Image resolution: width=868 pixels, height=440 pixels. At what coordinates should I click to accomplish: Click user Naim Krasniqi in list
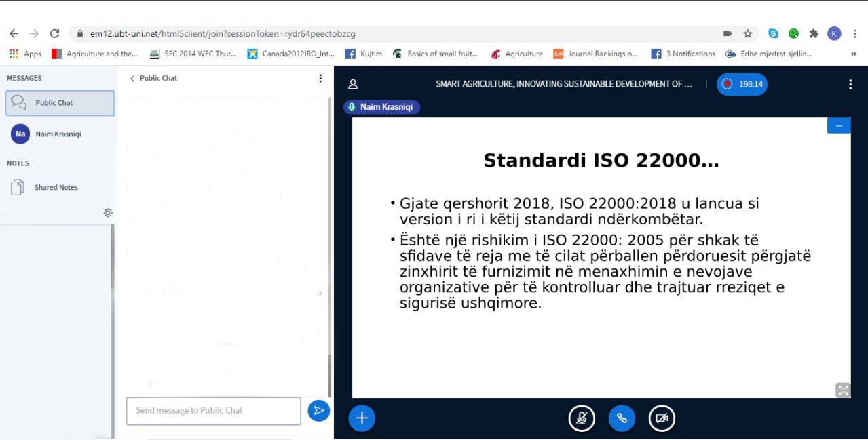(x=58, y=134)
